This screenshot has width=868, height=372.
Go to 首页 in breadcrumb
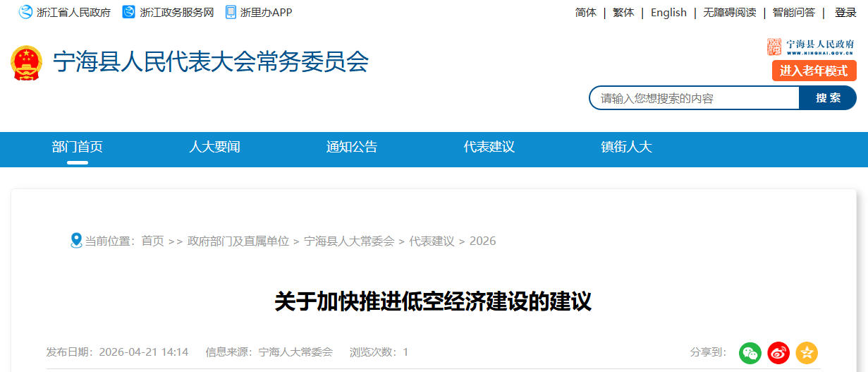click(152, 241)
